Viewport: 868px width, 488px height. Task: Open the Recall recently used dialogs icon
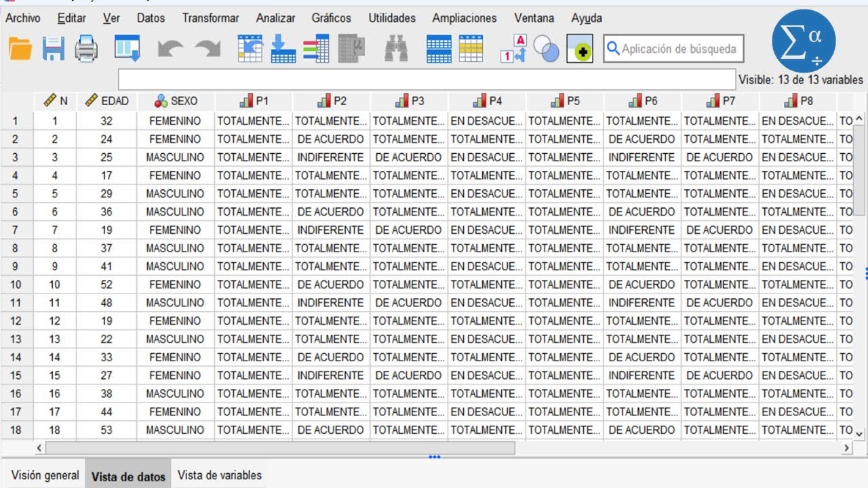click(127, 49)
